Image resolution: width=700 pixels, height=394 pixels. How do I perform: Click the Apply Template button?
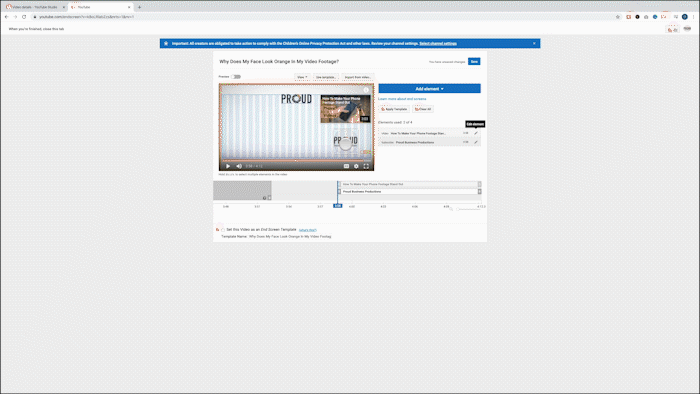[x=394, y=109]
